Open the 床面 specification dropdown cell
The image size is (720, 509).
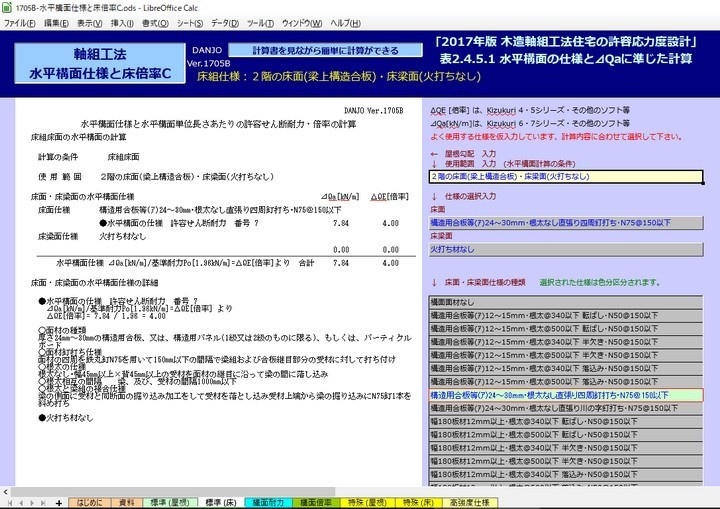click(x=566, y=223)
